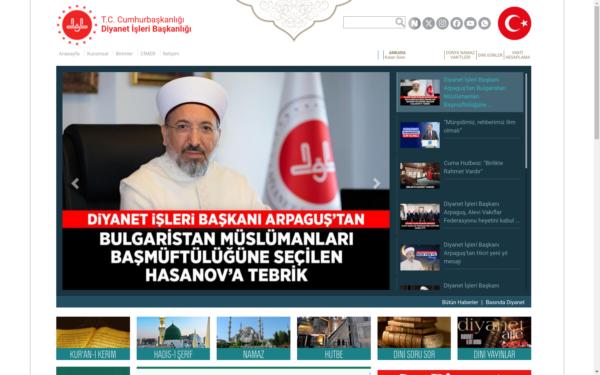The width and height of the screenshot is (600, 375).
Task: Open the CİMER menu item
Action: pyautogui.click(x=148, y=54)
